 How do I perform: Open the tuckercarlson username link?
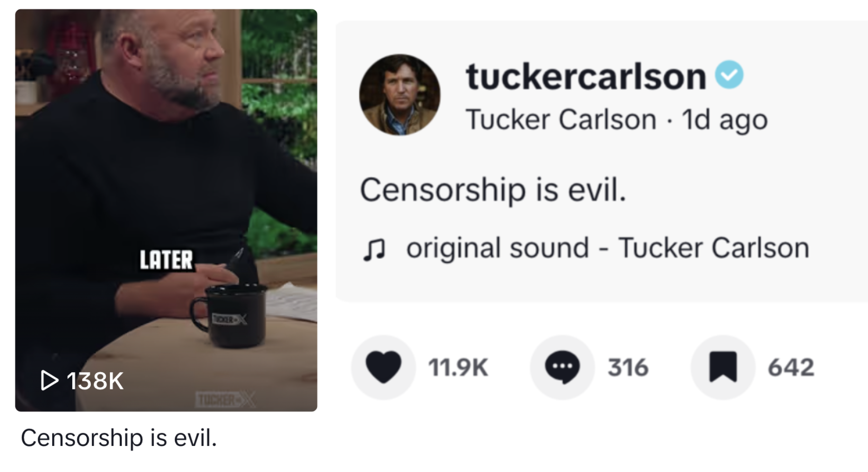(586, 76)
